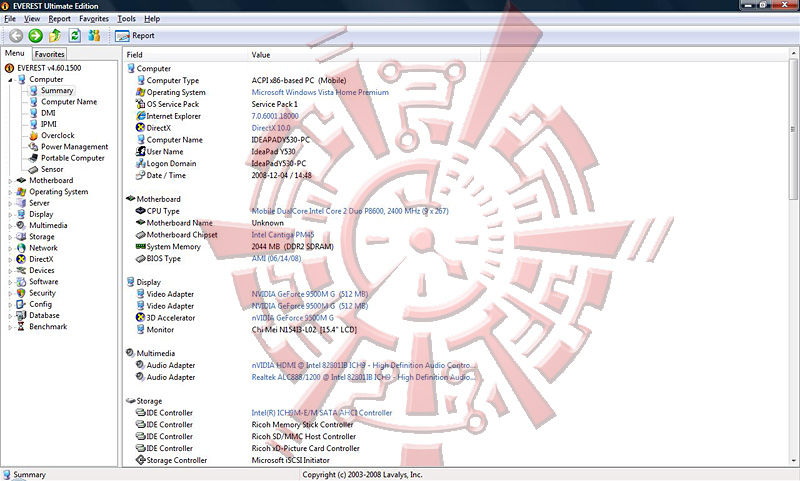
Task: Open the File menu
Action: (10, 19)
